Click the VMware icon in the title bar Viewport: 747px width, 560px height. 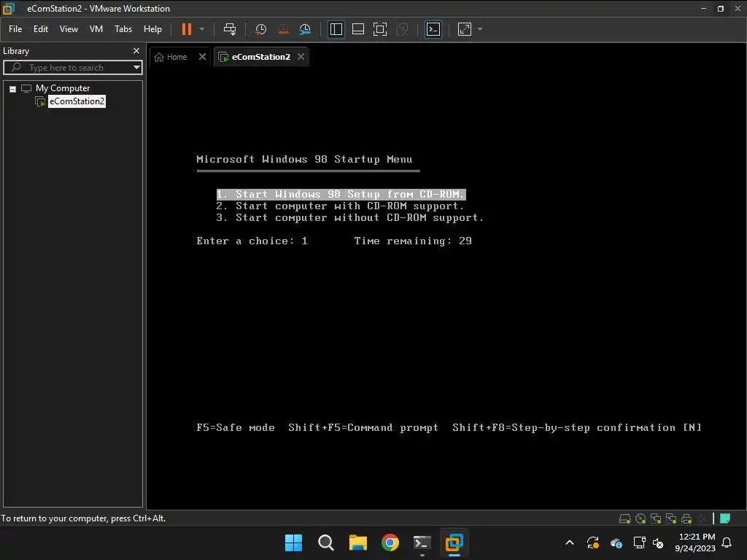(9, 9)
